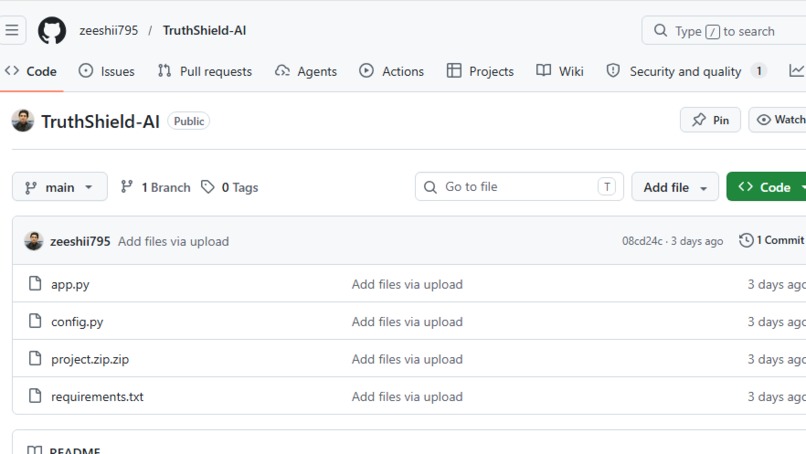
Task: View the 1 Commit history link
Action: pyautogui.click(x=772, y=240)
